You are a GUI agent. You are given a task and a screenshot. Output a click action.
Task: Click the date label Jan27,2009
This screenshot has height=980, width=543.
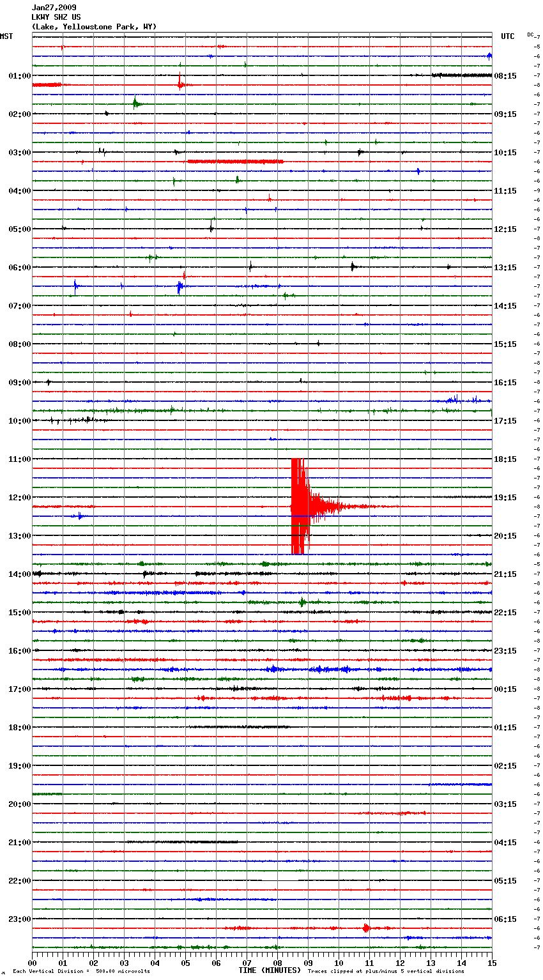point(54,8)
